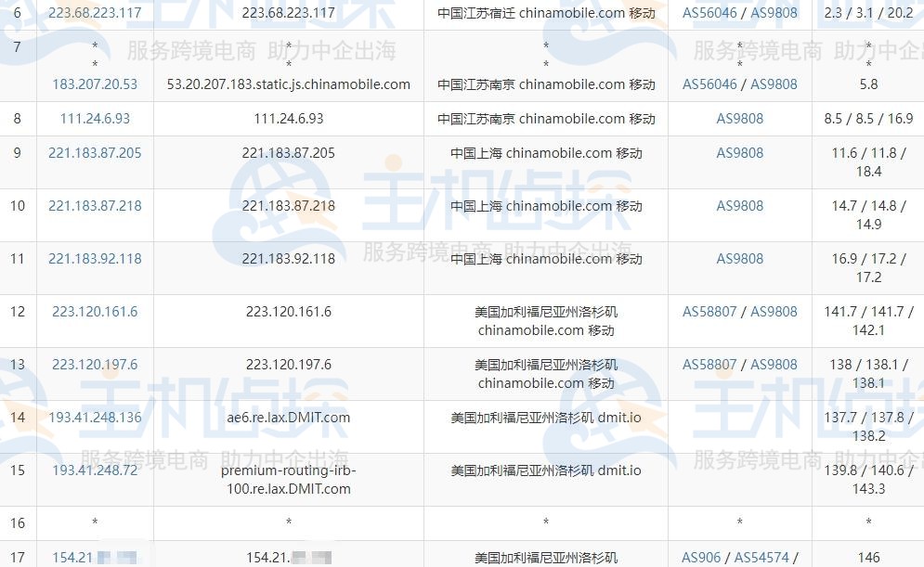Click hop number 8 cell
Viewport: 924px width, 567px height.
18,119
